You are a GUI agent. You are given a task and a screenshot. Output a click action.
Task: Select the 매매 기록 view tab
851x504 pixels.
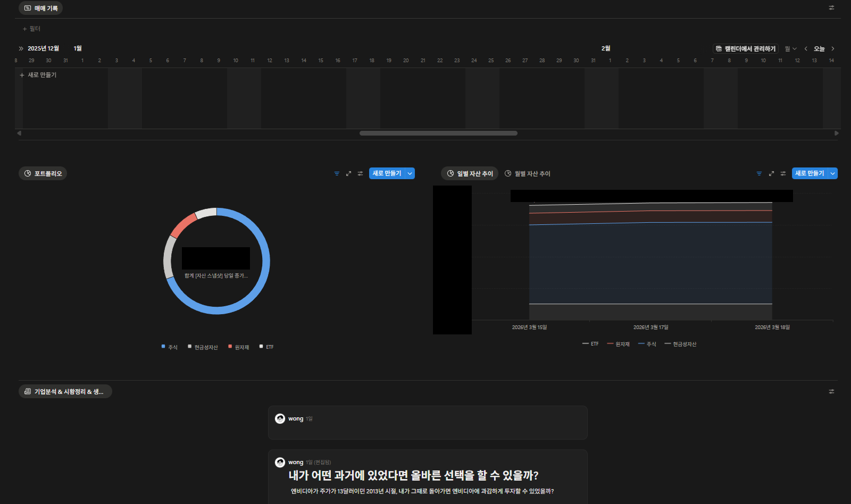[41, 8]
